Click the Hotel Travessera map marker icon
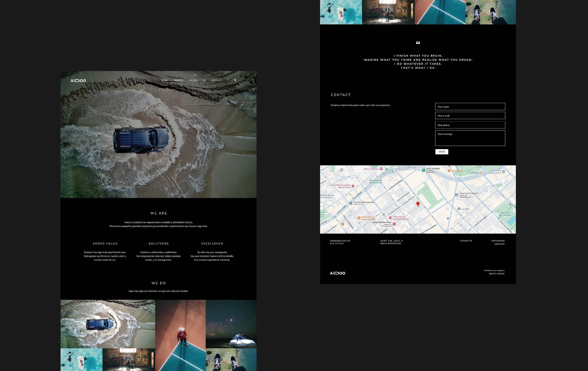The width and height of the screenshot is (588, 371). [381, 169]
